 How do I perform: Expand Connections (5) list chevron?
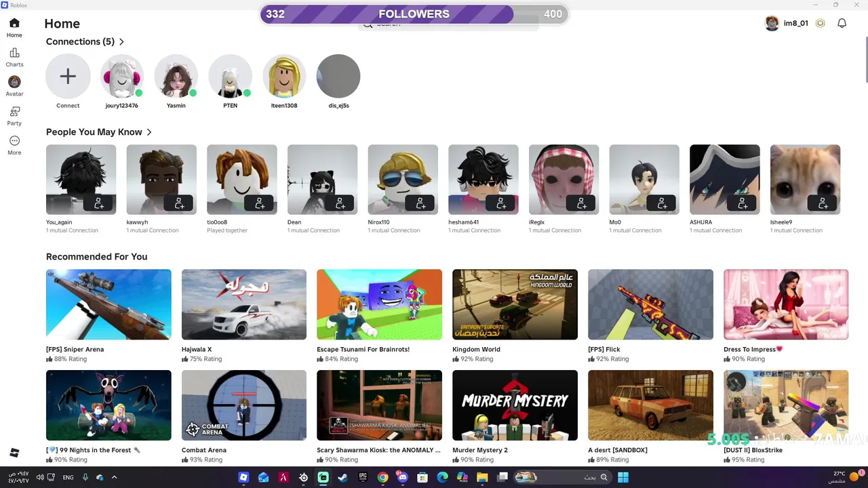click(121, 42)
